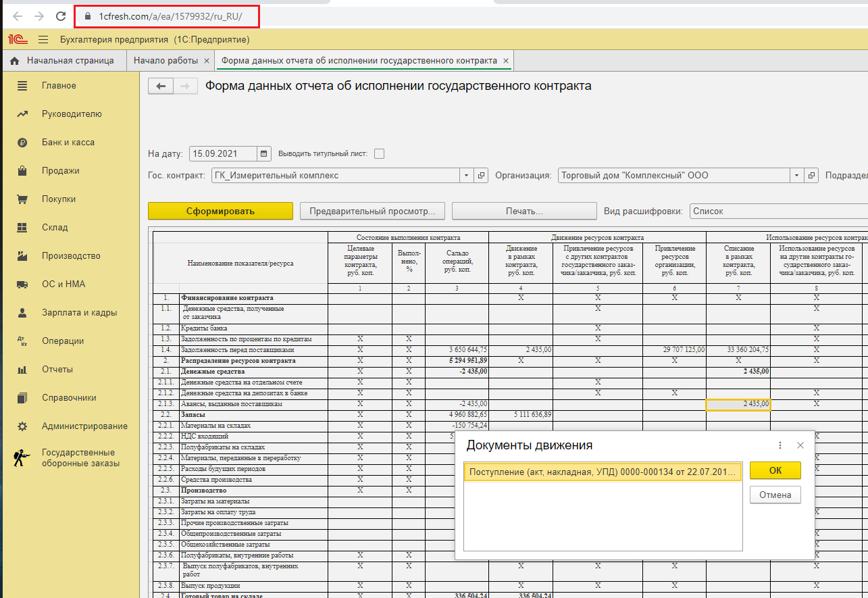Close the Форма данных отчета tab

(505, 61)
